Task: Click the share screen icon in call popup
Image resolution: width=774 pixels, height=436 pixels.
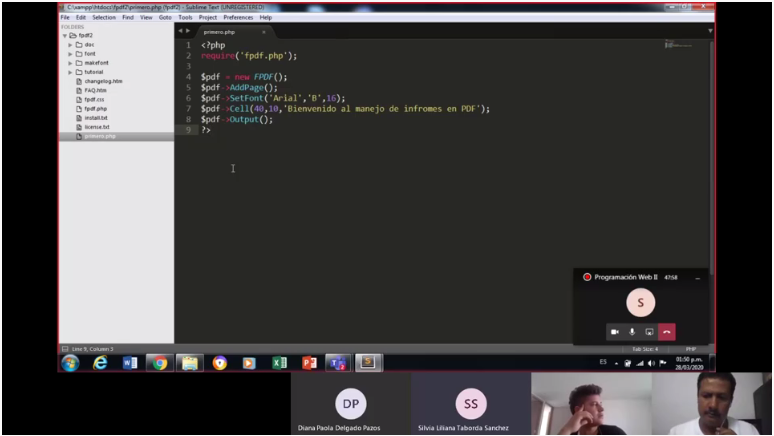Action: tap(649, 332)
